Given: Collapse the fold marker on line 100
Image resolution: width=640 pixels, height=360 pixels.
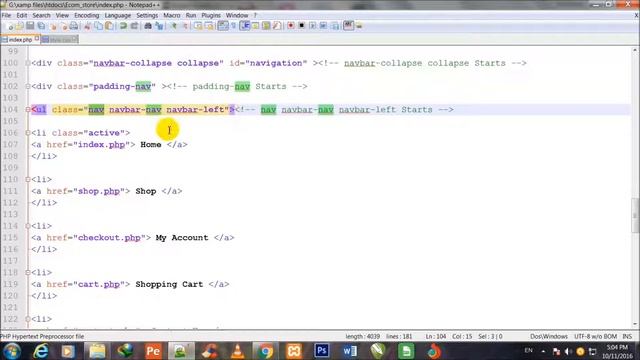Looking at the screenshot, I should click(x=28, y=63).
